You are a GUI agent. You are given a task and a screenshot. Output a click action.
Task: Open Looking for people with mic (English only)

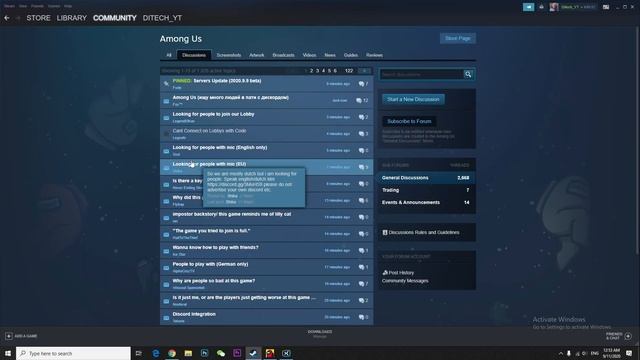click(266, 150)
